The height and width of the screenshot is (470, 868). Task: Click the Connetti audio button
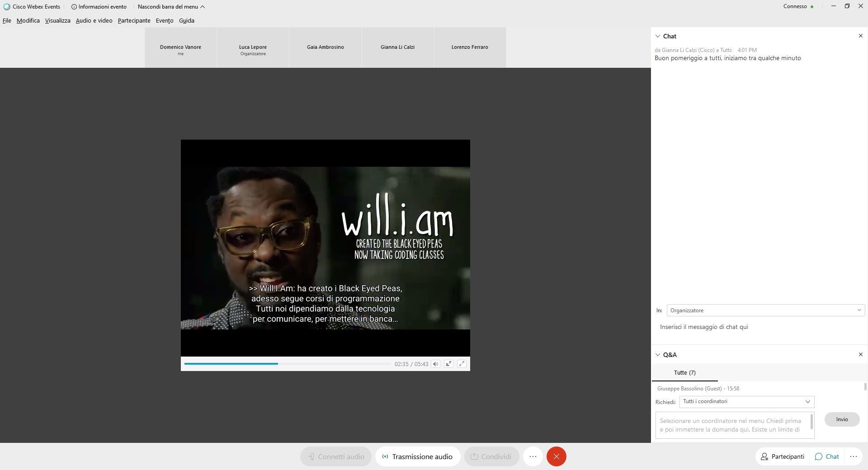coord(336,456)
